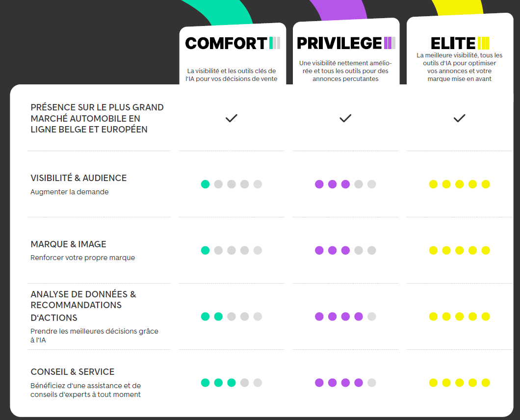The image size is (520, 420).
Task: Click green bars icon beside COMFORT title
Action: (x=275, y=43)
